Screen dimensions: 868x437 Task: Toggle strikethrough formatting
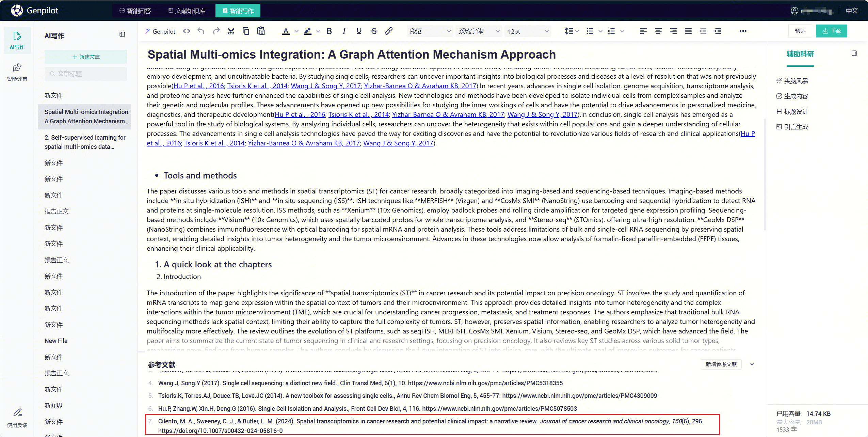(374, 31)
